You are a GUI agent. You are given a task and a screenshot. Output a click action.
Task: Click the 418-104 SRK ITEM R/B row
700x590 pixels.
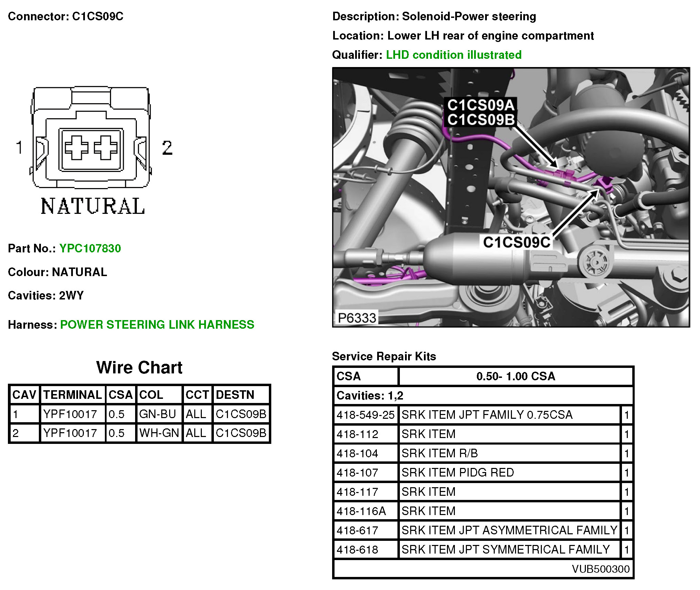click(x=440, y=453)
